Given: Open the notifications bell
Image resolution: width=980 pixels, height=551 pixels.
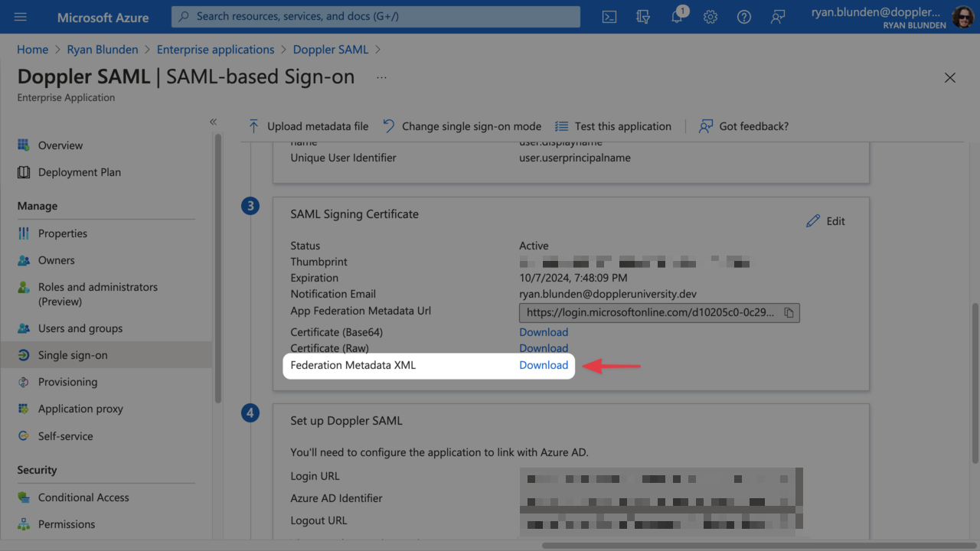Looking at the screenshot, I should pos(677,17).
